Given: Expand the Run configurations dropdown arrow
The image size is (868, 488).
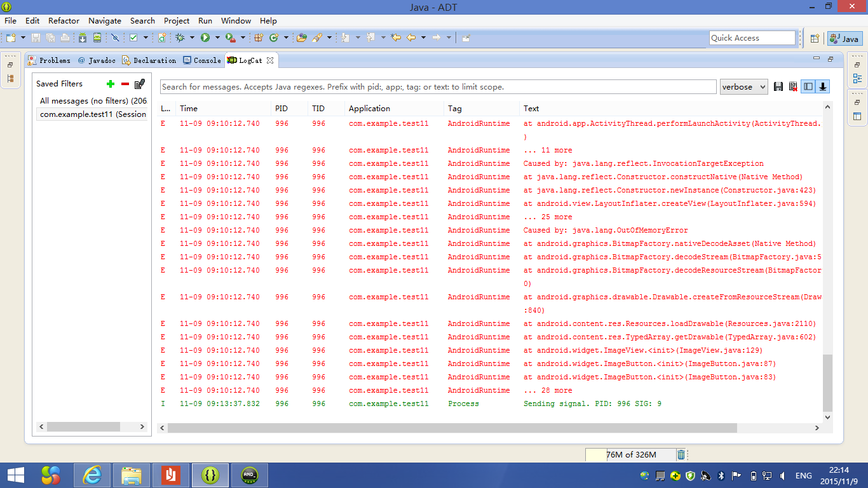Looking at the screenshot, I should (217, 38).
